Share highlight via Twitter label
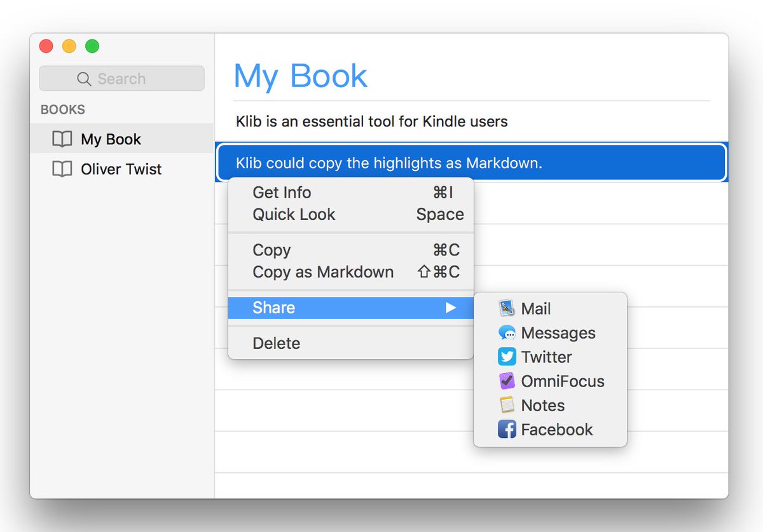 click(x=547, y=357)
